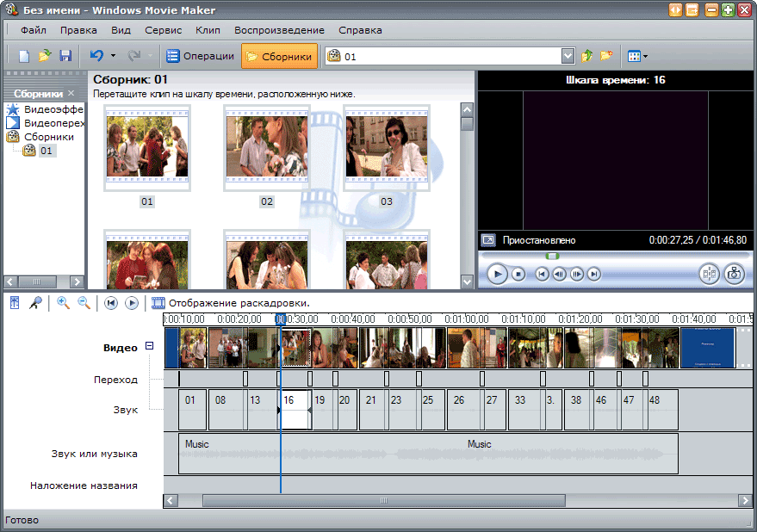Click the Narrate timeline microphone icon

(x=36, y=303)
